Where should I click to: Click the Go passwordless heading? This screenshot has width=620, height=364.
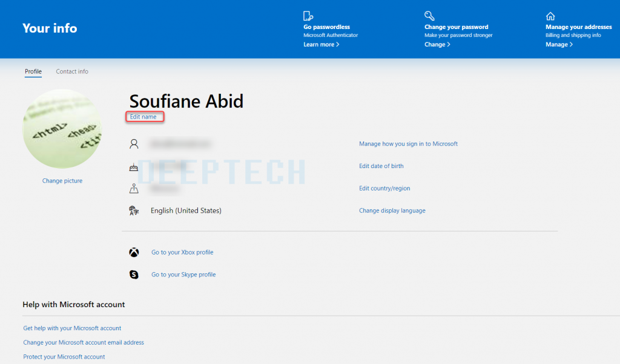(326, 27)
